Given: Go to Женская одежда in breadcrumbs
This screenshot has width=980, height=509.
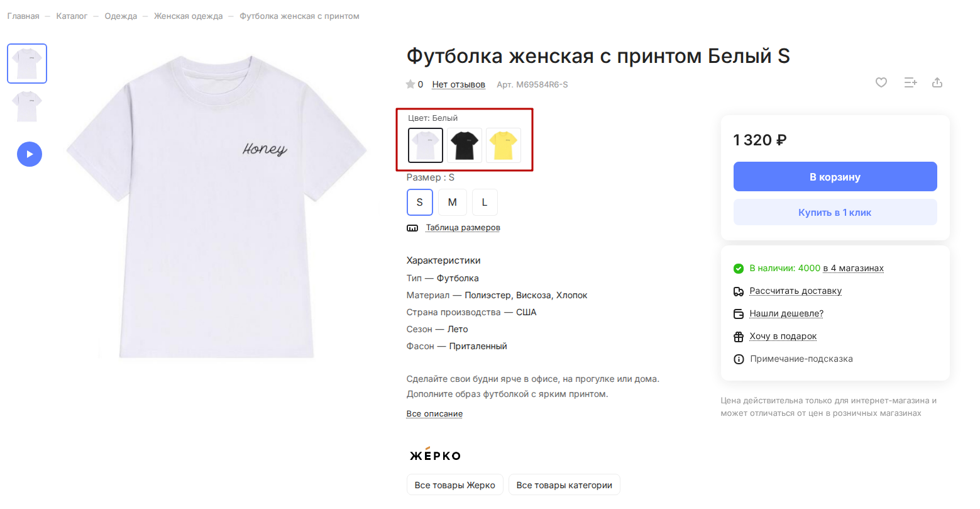Looking at the screenshot, I should pos(188,16).
